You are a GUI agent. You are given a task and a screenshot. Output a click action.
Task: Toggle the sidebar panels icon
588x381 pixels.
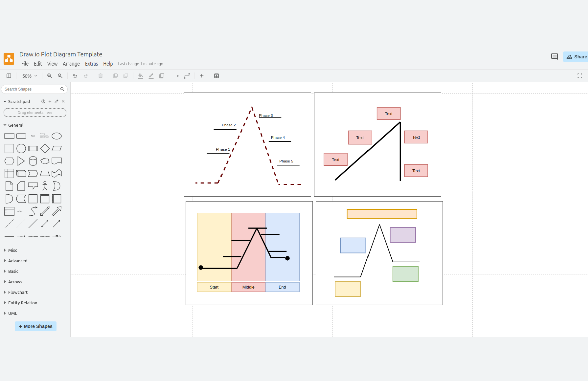pos(9,76)
